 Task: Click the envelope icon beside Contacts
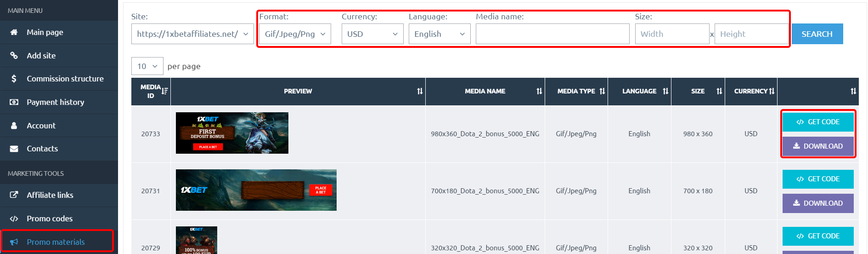[x=14, y=149]
